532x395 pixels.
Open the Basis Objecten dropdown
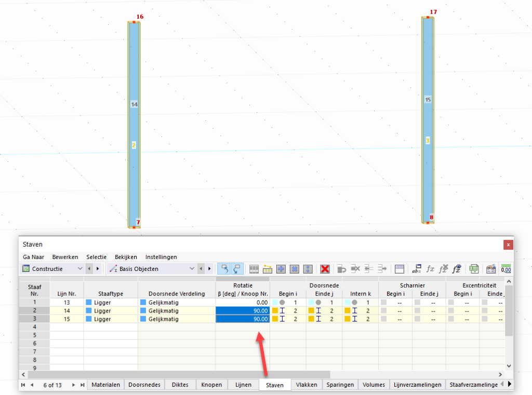tap(192, 269)
